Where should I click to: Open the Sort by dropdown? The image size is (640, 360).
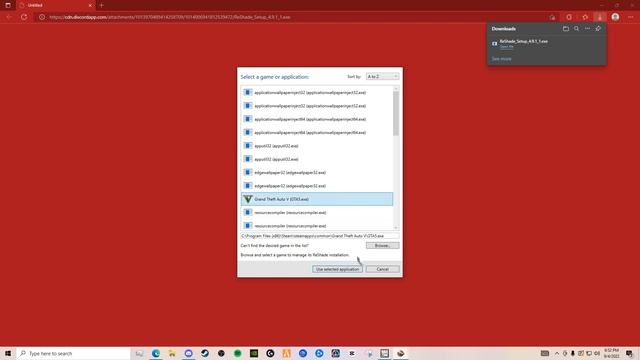click(x=382, y=77)
